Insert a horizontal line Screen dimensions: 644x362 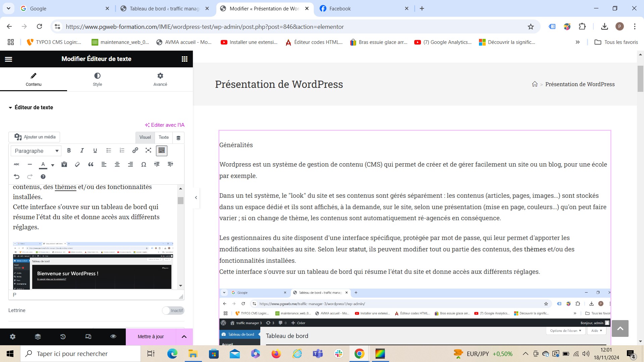click(30, 164)
